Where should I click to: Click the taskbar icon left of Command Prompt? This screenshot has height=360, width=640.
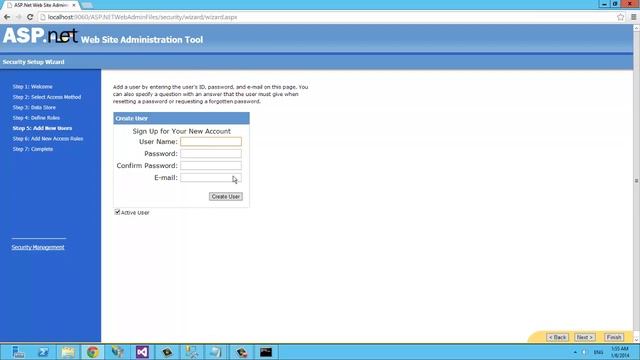coord(241,352)
